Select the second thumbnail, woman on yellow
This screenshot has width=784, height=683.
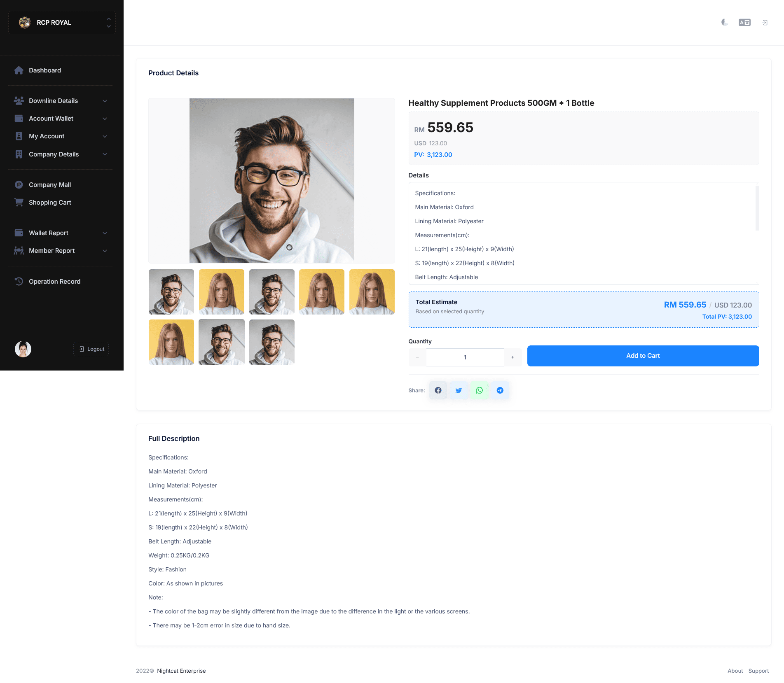222,292
